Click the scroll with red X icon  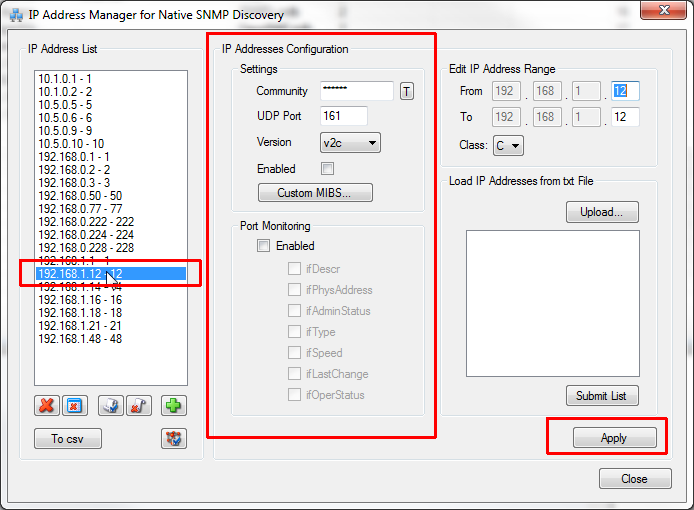(x=138, y=405)
